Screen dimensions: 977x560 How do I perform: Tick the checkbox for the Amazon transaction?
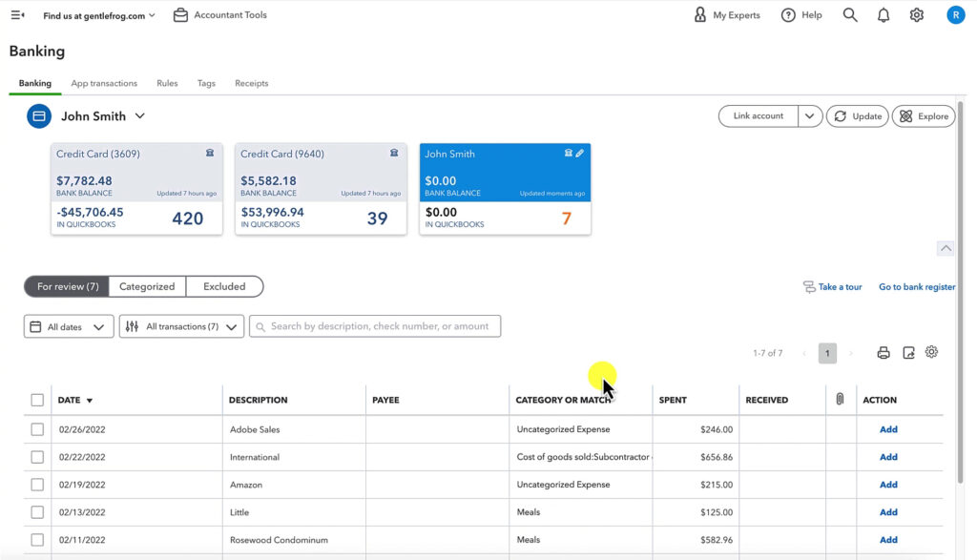37,484
